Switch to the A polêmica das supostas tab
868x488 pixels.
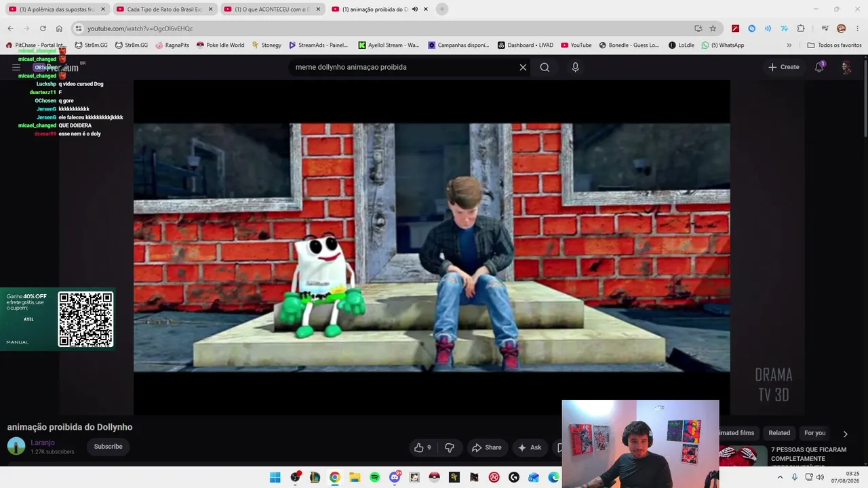57,9
